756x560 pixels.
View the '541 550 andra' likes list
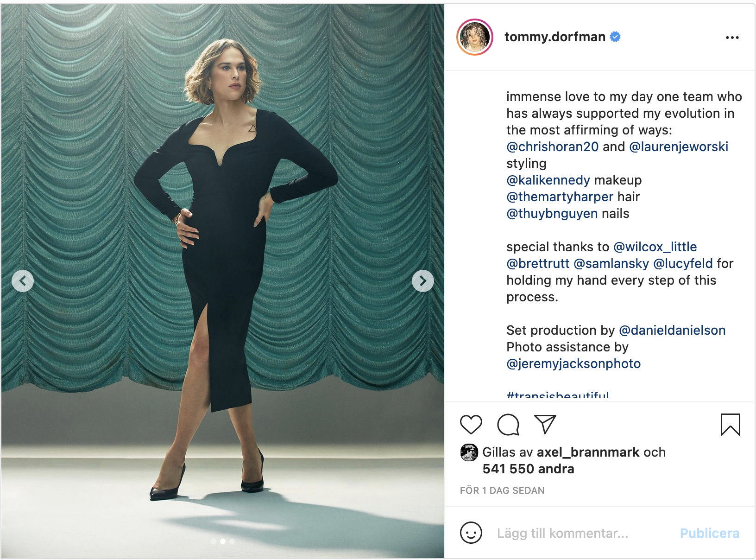tap(528, 469)
